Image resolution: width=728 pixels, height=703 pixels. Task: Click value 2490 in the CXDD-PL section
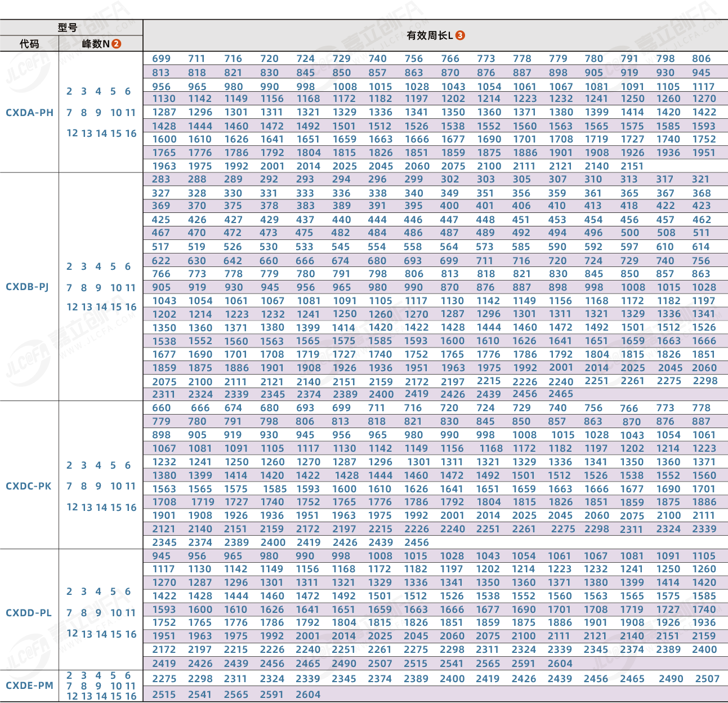tap(344, 664)
